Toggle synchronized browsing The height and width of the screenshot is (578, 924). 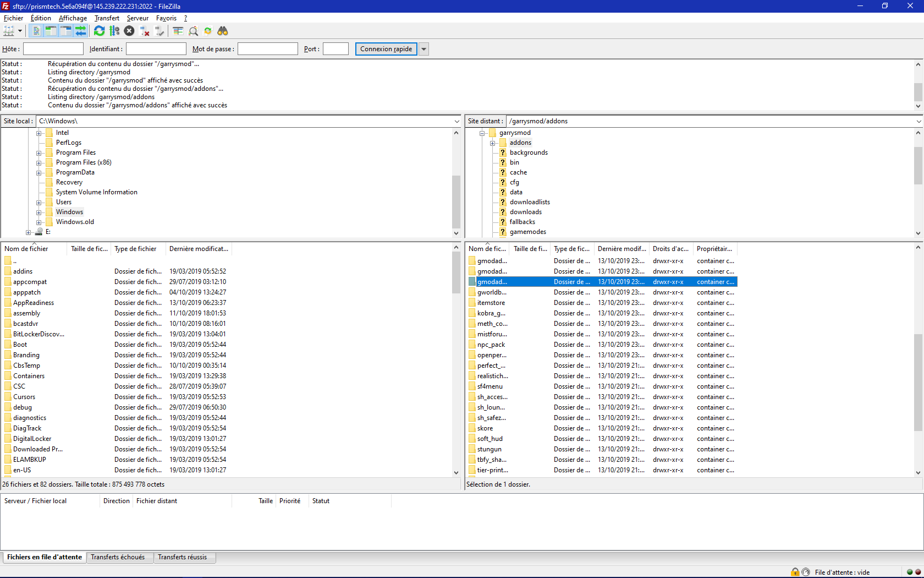click(208, 31)
